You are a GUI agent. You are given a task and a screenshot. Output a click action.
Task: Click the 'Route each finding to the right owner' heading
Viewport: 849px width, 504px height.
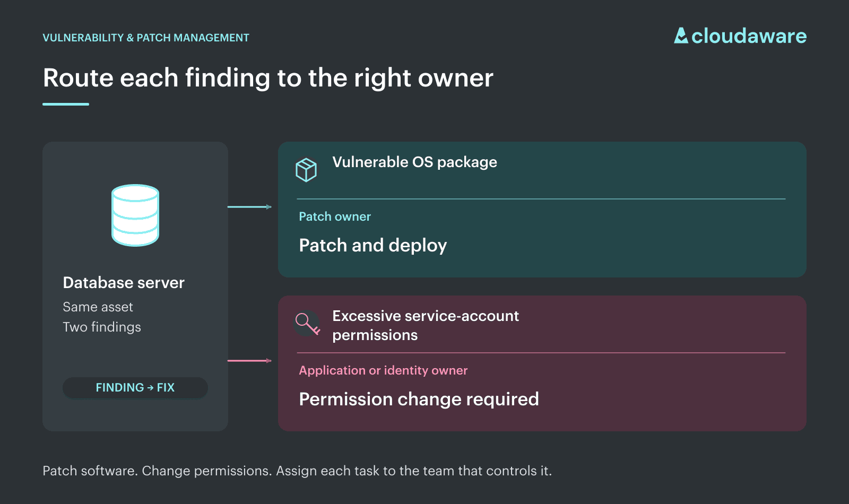pos(268,78)
